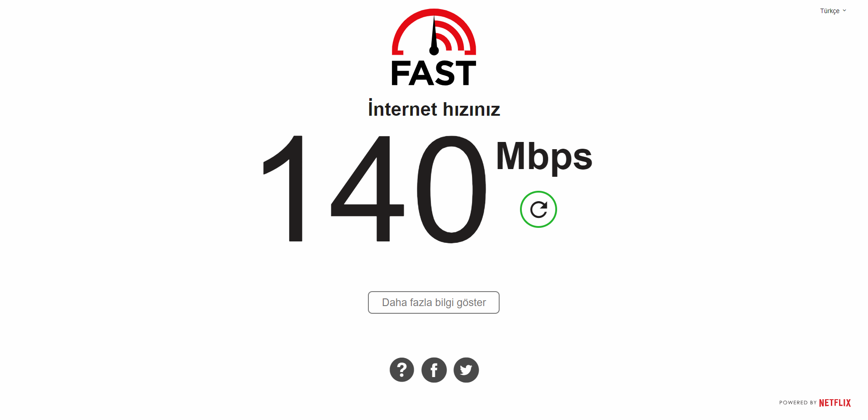The image size is (868, 420).
Task: Click the digit 4 of the speed
Action: click(367, 189)
